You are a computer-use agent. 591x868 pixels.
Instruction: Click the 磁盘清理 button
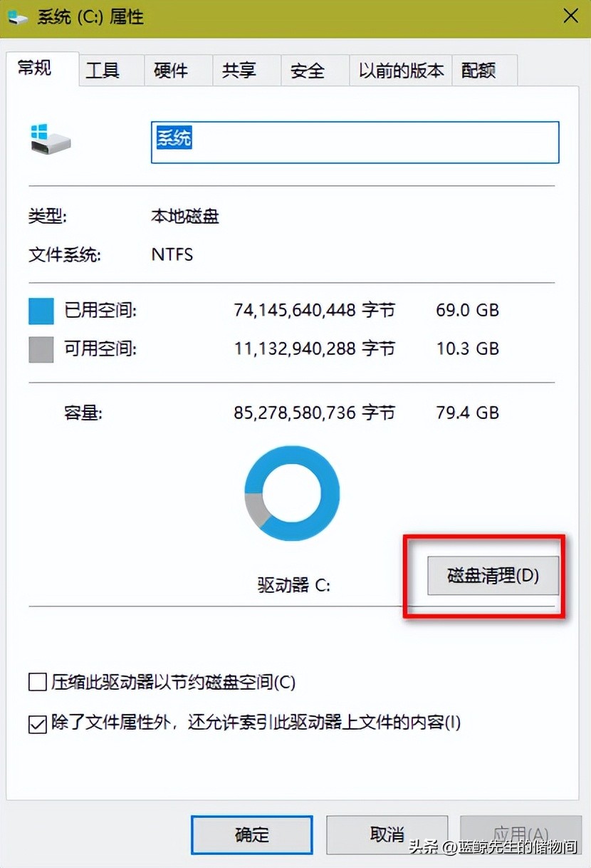[492, 576]
